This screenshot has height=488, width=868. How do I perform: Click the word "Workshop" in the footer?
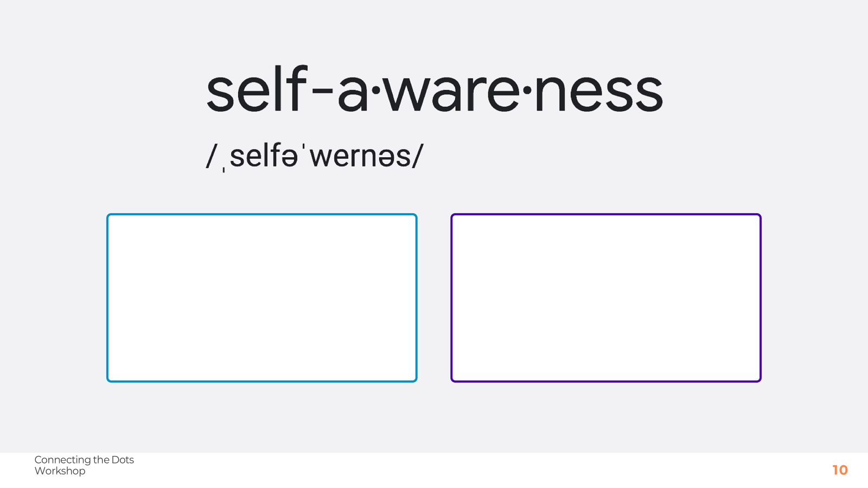[x=60, y=471]
